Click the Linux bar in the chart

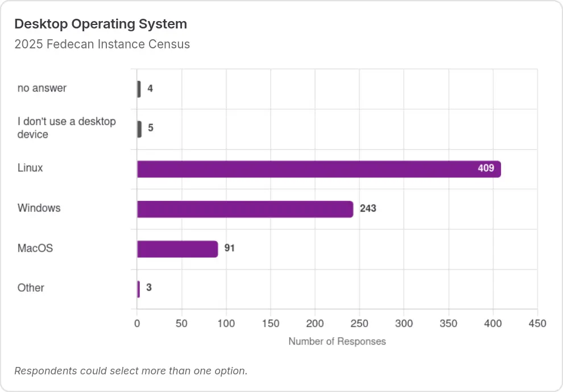coord(319,169)
